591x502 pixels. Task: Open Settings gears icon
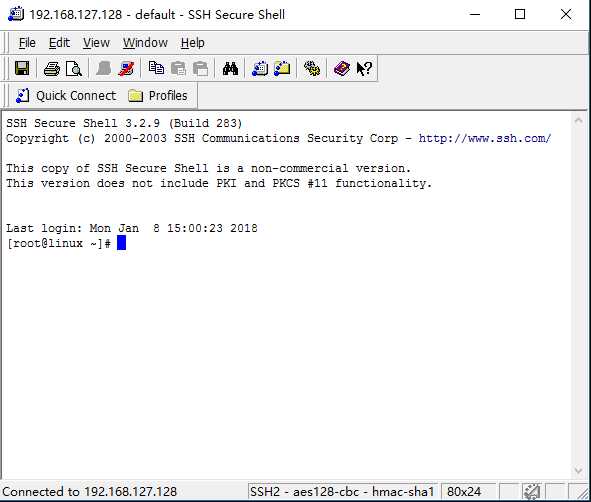[x=312, y=69]
